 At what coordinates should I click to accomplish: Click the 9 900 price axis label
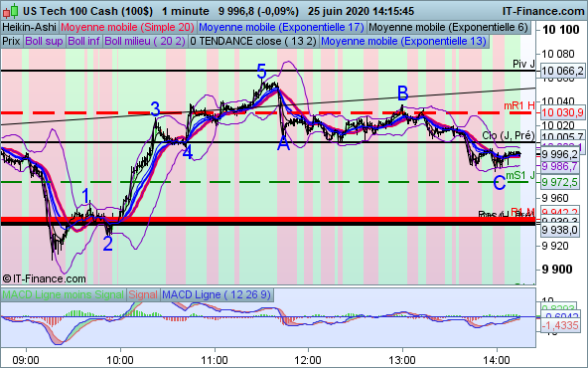click(x=557, y=269)
